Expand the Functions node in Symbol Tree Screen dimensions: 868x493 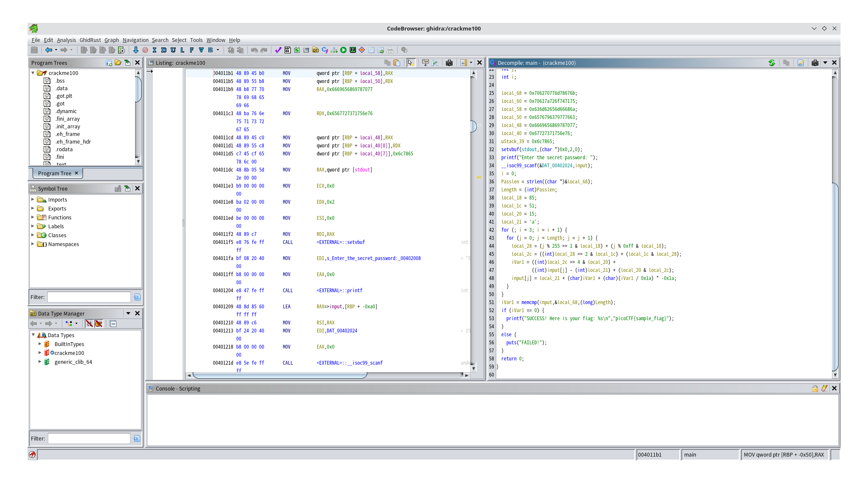point(33,217)
